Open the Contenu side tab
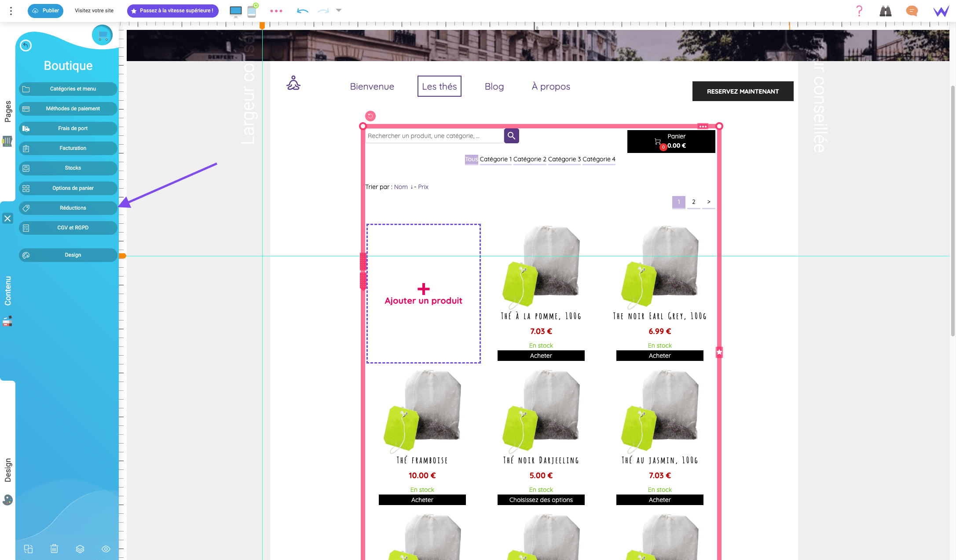956x560 pixels. pos(7,291)
